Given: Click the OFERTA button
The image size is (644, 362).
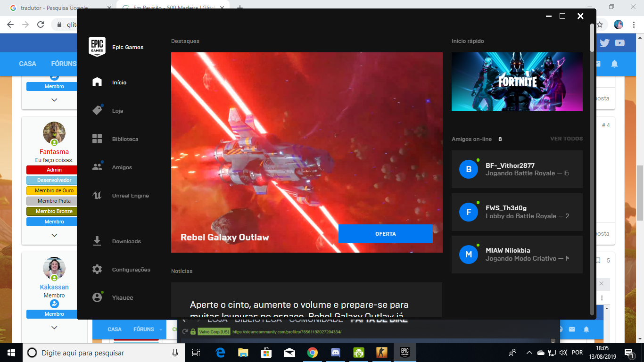Looking at the screenshot, I should tap(385, 234).
